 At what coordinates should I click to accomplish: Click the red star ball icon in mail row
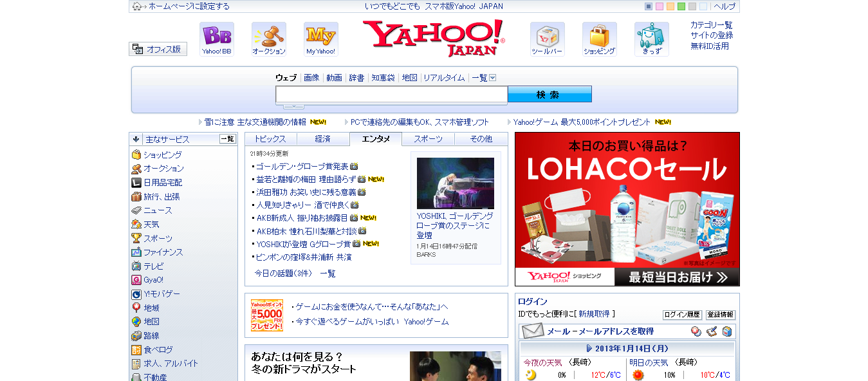[696, 331]
